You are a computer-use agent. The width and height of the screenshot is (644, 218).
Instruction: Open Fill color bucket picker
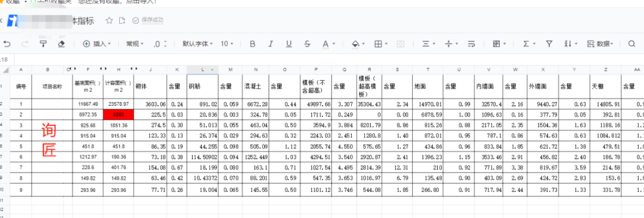click(x=358, y=44)
